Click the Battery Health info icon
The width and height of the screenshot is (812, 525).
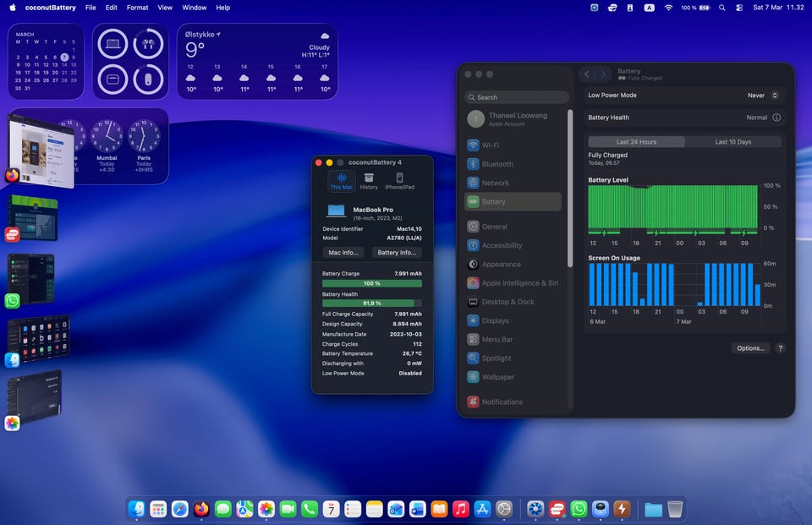776,118
